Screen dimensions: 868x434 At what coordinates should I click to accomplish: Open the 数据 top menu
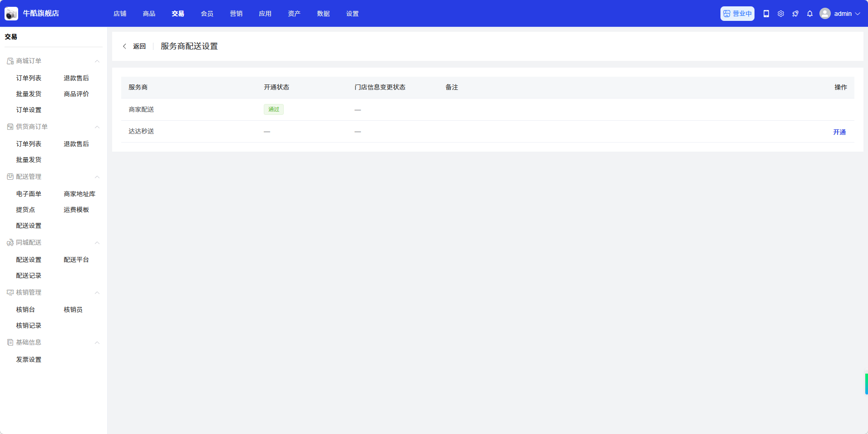click(x=323, y=14)
